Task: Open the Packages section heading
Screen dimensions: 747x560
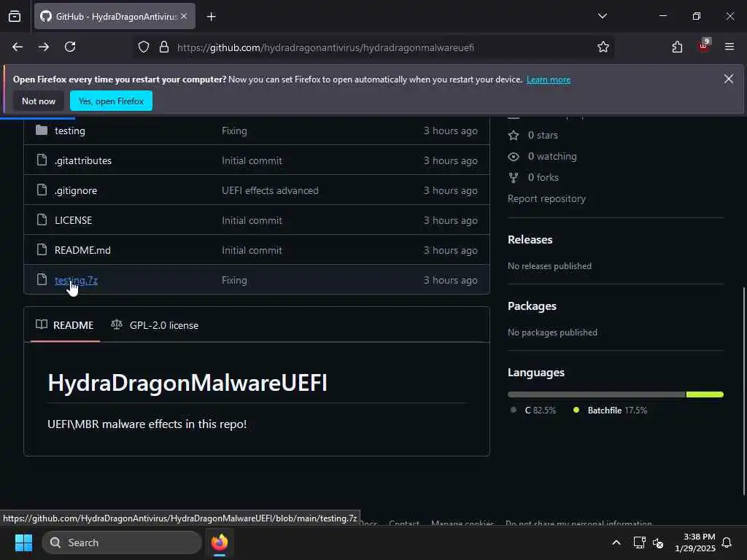Action: pyautogui.click(x=532, y=306)
